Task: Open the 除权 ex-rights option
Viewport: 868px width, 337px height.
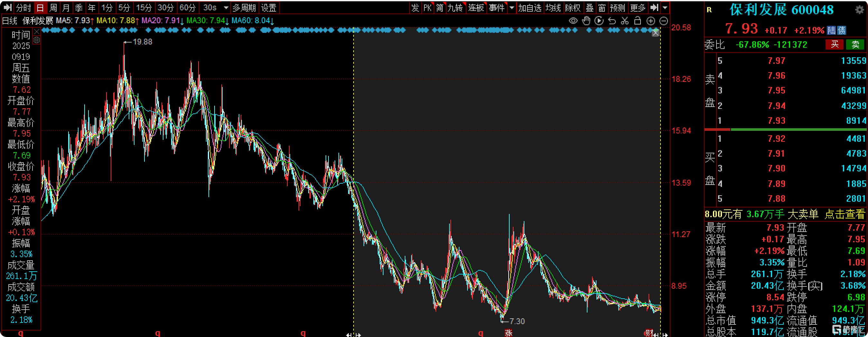Action: [x=573, y=8]
